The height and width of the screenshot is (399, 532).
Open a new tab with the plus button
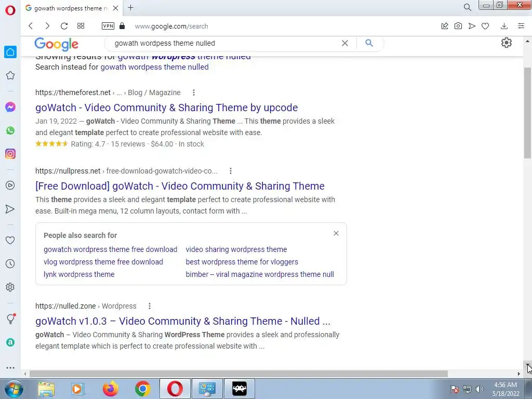click(x=130, y=7)
